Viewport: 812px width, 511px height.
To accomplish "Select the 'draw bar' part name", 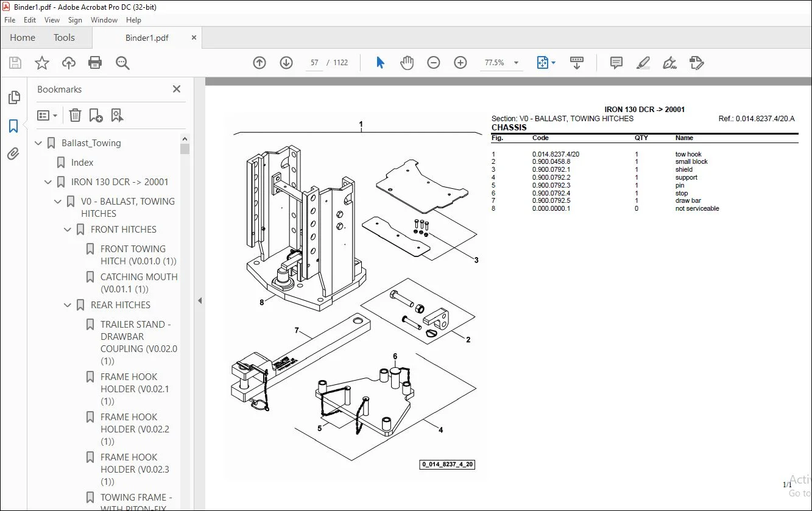I will tap(688, 201).
